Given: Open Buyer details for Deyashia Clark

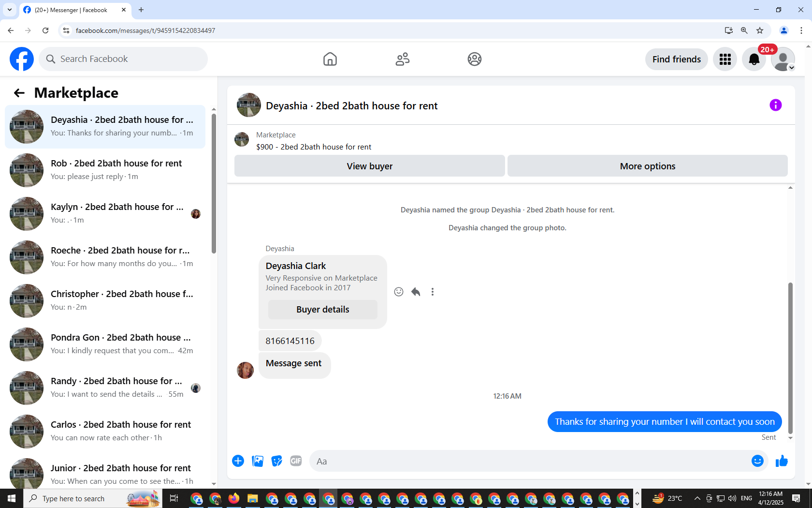Looking at the screenshot, I should 323,310.
